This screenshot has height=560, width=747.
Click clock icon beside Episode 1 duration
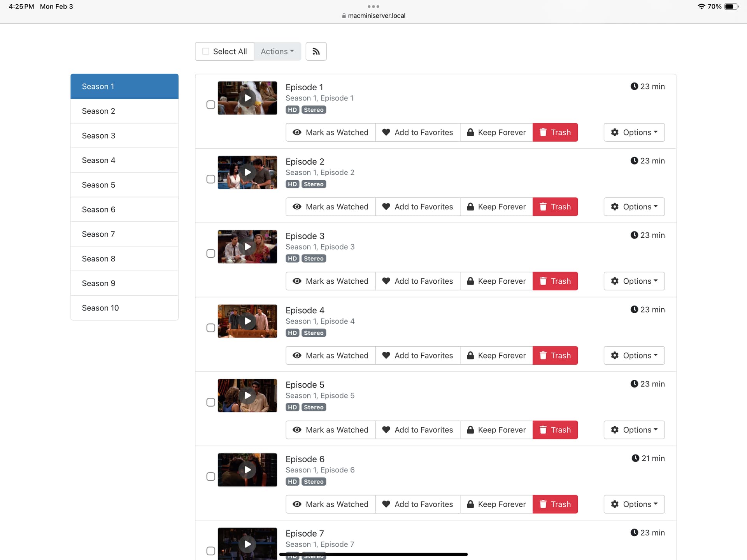[x=634, y=86]
